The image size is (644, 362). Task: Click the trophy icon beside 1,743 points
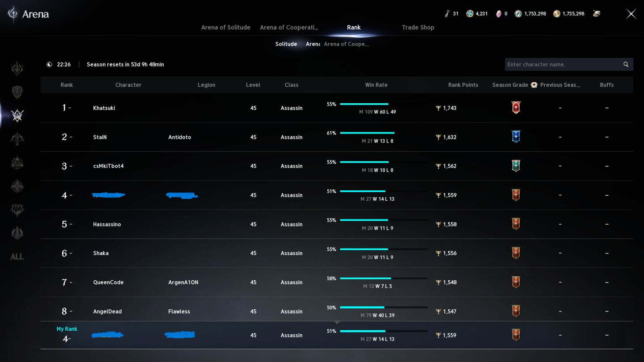click(x=438, y=108)
